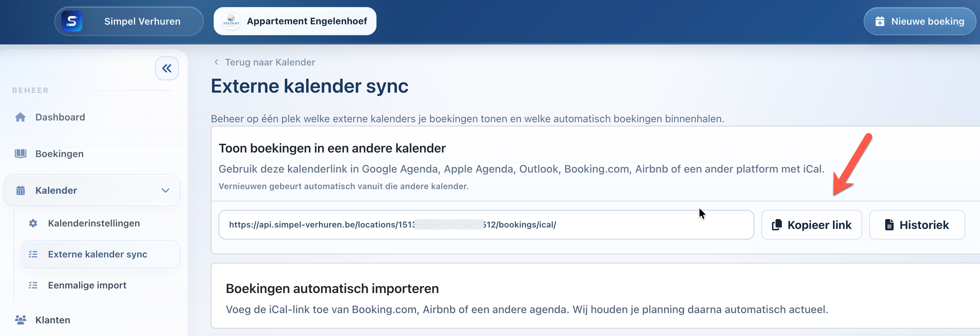Click the Dashboard home icon

pyautogui.click(x=20, y=117)
